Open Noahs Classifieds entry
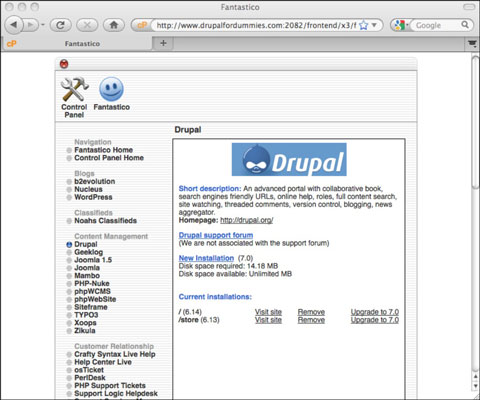Image resolution: width=480 pixels, height=400 pixels. (x=105, y=221)
